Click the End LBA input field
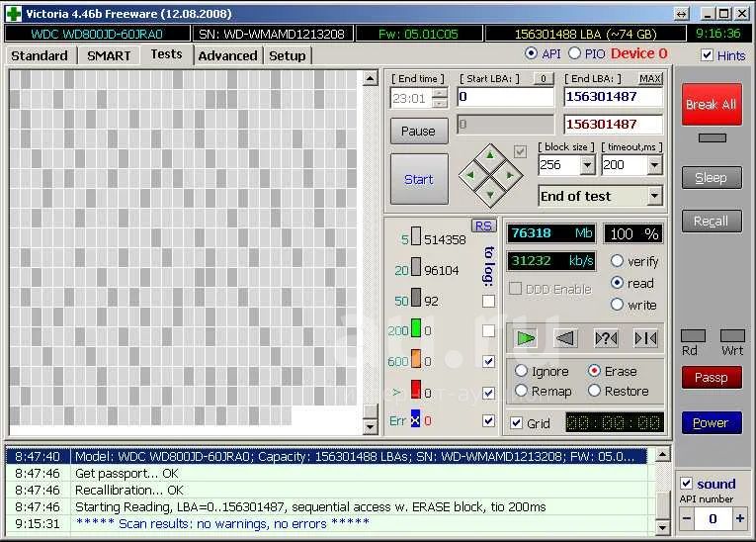756x542 pixels. click(614, 97)
